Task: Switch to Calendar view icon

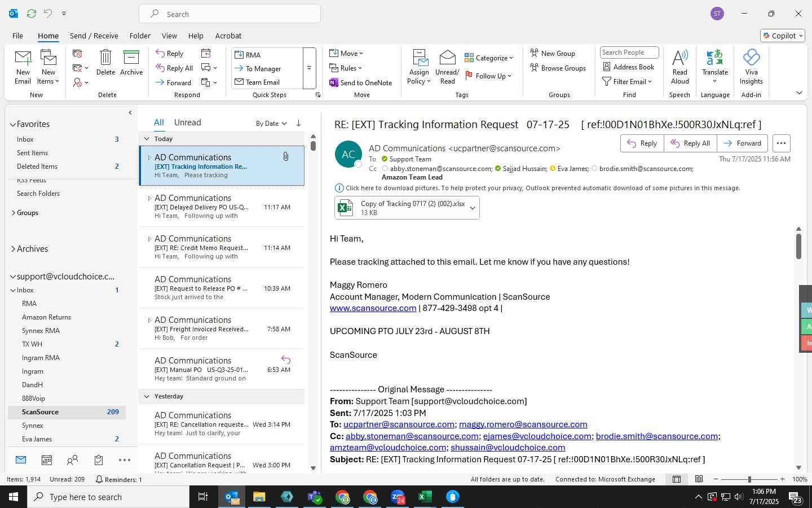Action: tap(47, 461)
